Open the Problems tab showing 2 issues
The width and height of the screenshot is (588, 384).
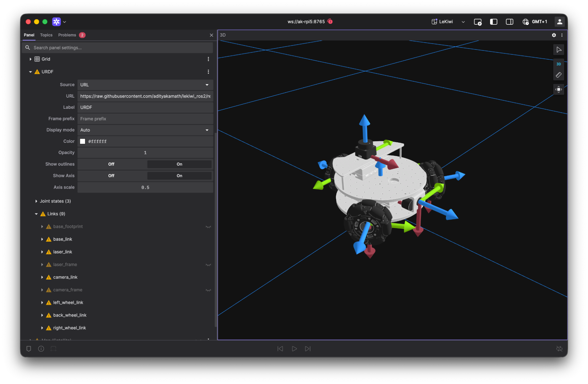pyautogui.click(x=67, y=35)
